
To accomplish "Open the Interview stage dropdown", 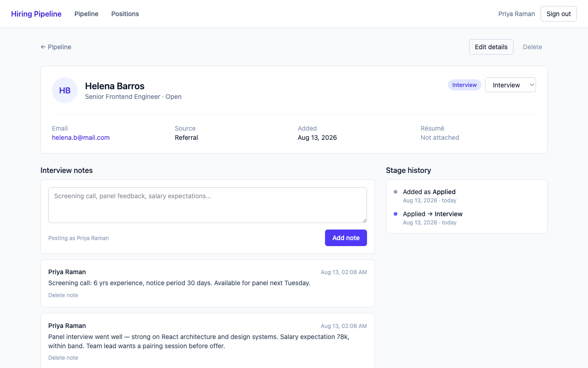I will click(510, 85).
